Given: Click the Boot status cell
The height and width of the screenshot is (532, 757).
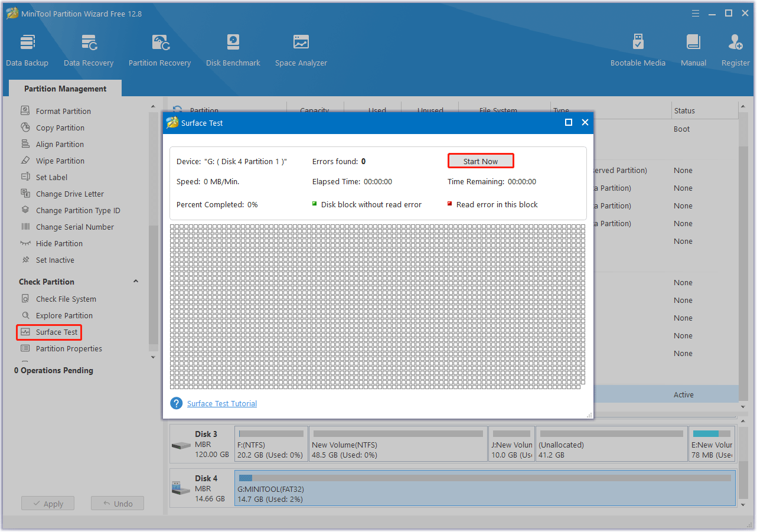Looking at the screenshot, I should pyautogui.click(x=681, y=129).
